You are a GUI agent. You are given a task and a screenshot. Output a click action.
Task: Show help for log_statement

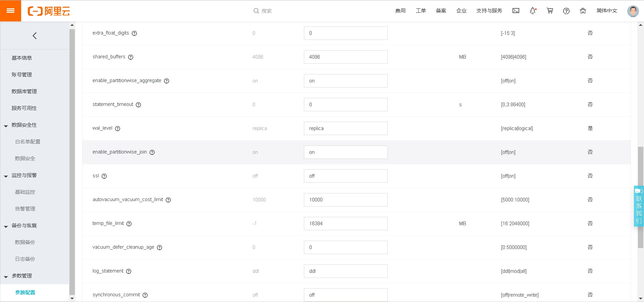[129, 271]
